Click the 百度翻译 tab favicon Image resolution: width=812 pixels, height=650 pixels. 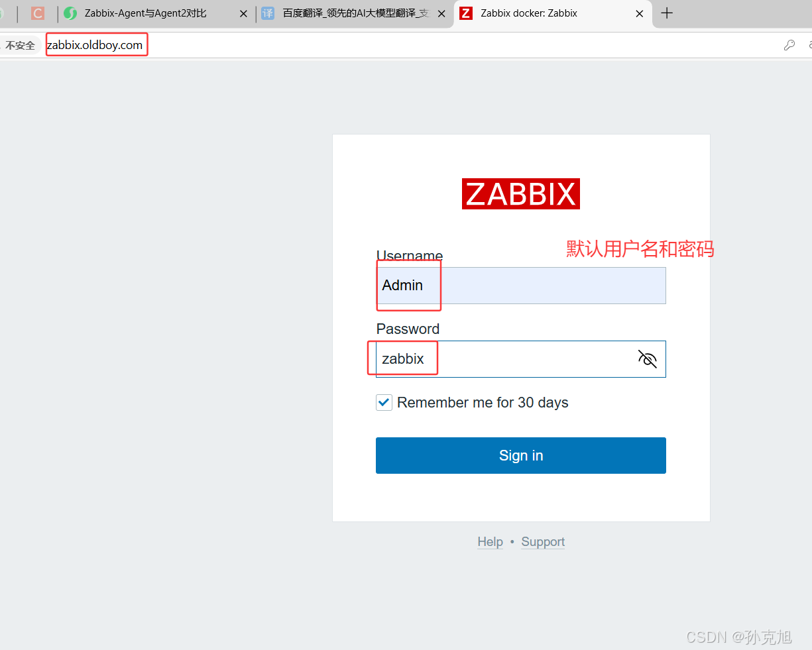268,13
